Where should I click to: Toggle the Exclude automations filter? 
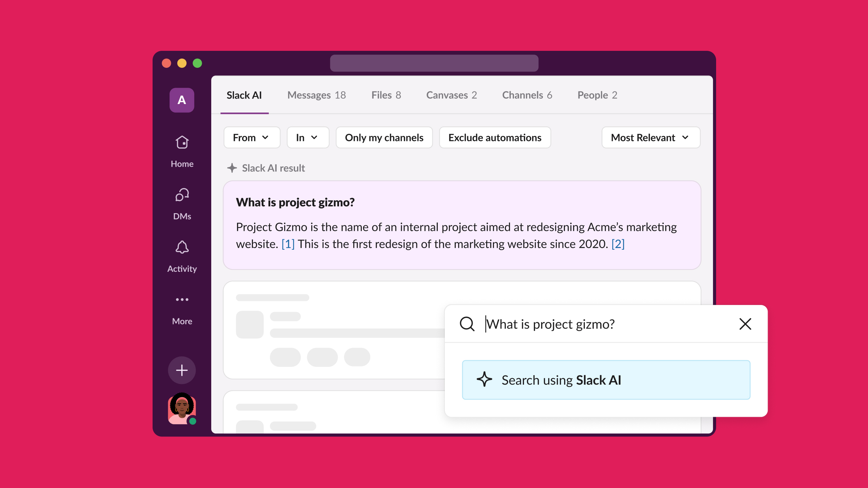click(x=495, y=137)
